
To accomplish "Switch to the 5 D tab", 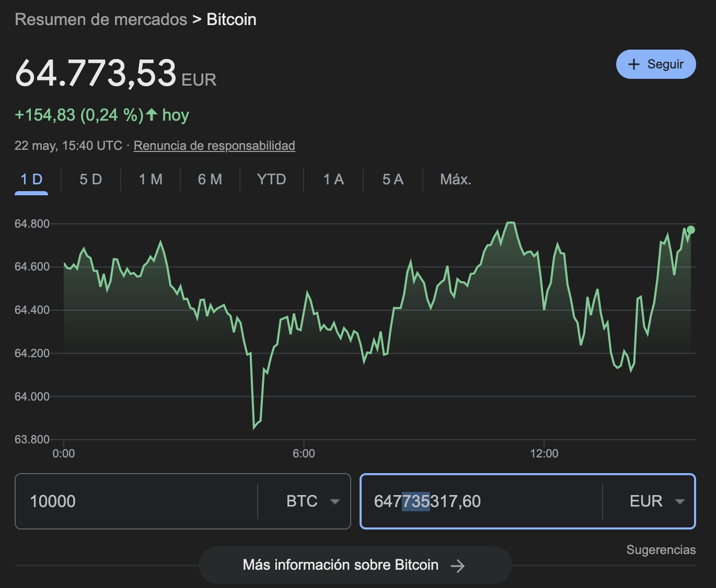I will [91, 180].
